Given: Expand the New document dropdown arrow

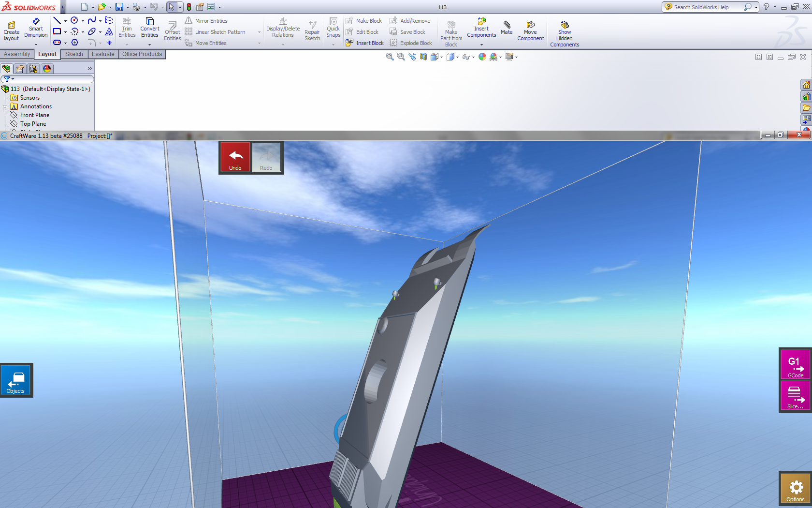Looking at the screenshot, I should click(93, 7).
